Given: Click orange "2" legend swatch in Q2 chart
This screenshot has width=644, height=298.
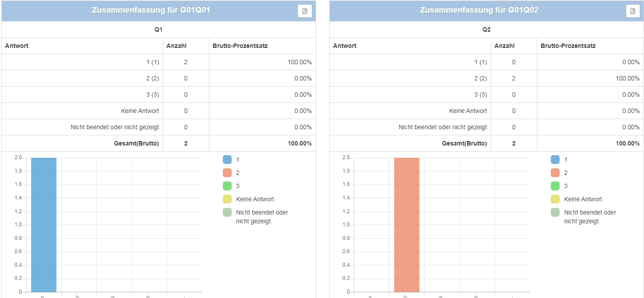Looking at the screenshot, I should click(x=555, y=173).
